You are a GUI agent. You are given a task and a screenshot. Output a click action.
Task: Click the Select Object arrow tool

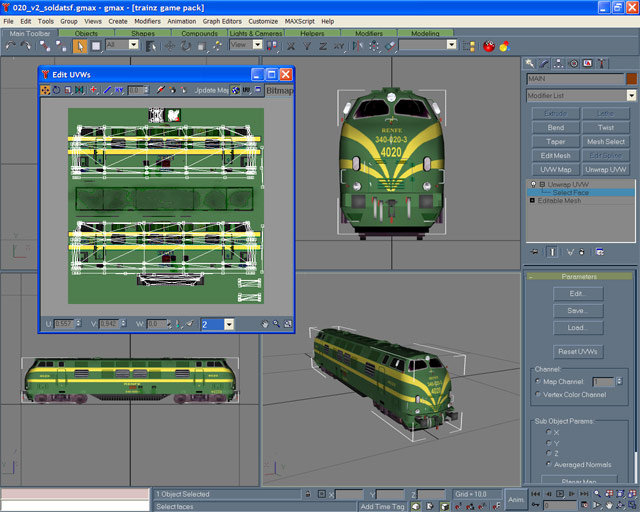[81, 45]
